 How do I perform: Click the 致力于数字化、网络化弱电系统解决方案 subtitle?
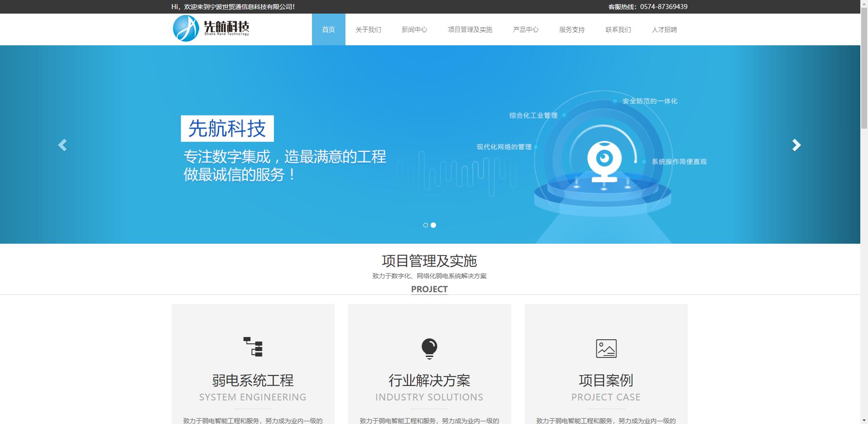point(429,276)
